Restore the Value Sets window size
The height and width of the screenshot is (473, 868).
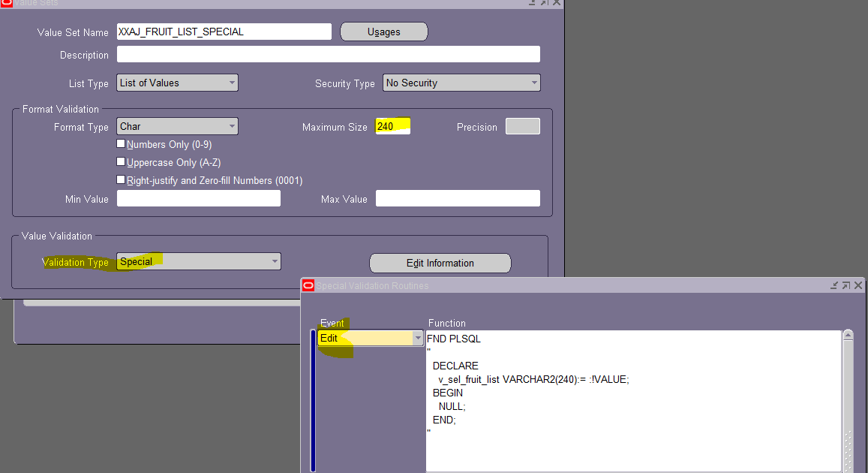[x=545, y=4]
